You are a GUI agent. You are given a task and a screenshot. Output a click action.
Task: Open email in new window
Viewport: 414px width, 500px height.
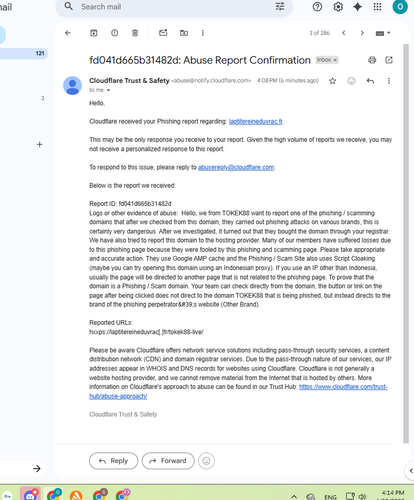point(389,60)
